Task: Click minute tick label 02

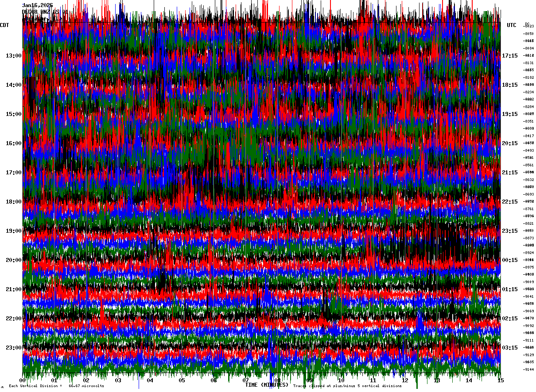Action: point(86,380)
